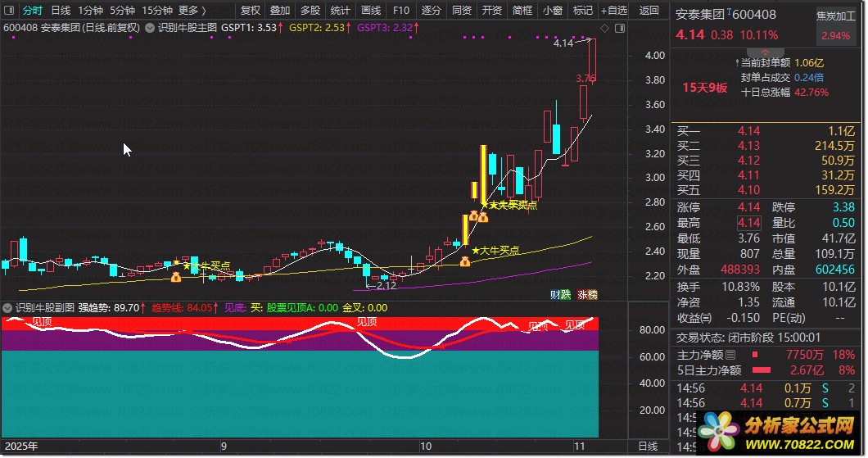Open the 焦炭加工 sector box
The height and width of the screenshot is (458, 868).
coord(836,26)
